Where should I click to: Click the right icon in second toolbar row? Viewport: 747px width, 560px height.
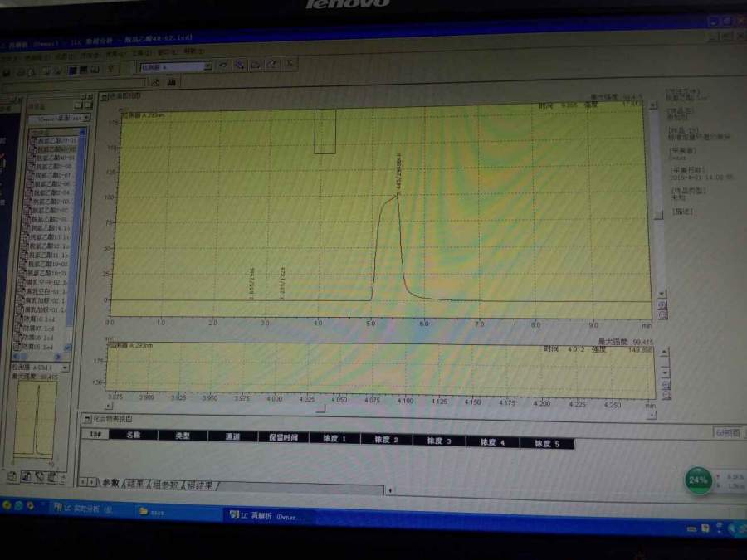(172, 82)
